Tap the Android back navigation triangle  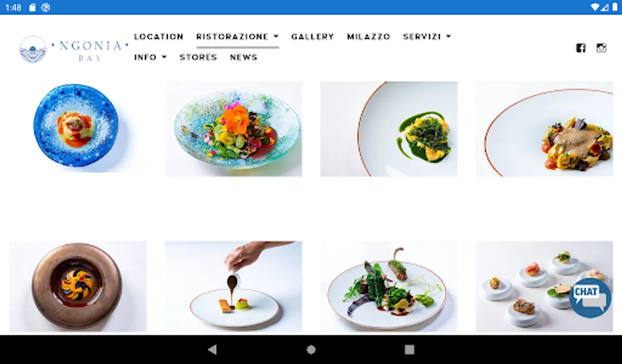tap(212, 349)
